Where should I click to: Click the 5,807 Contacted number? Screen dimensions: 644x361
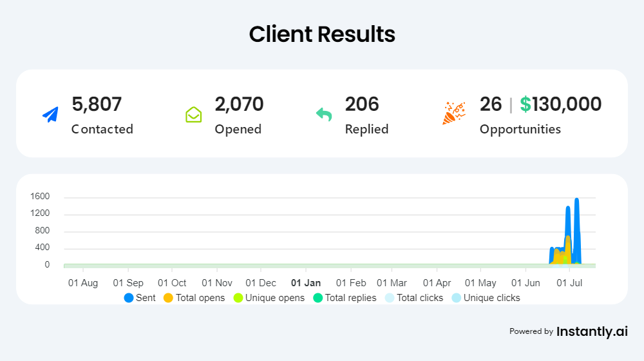coord(97,104)
